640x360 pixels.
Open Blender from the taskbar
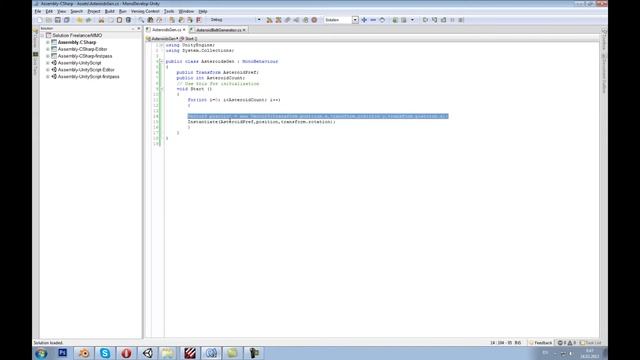[84, 353]
